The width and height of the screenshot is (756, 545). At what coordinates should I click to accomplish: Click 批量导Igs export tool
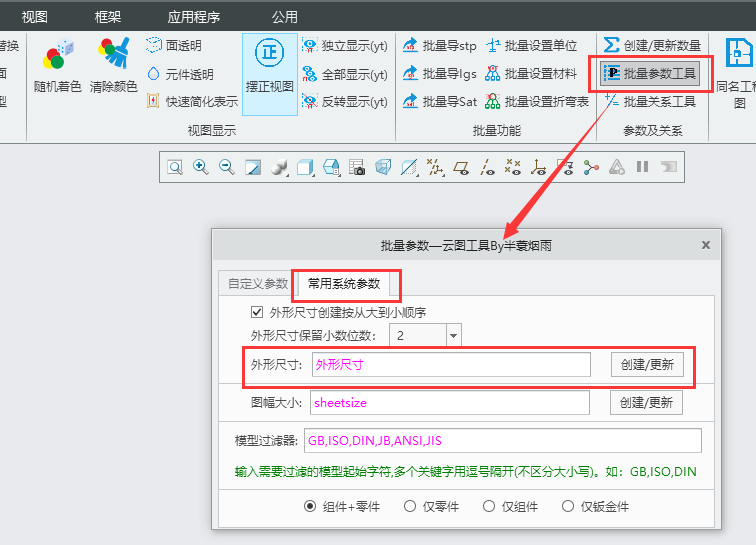pos(439,74)
